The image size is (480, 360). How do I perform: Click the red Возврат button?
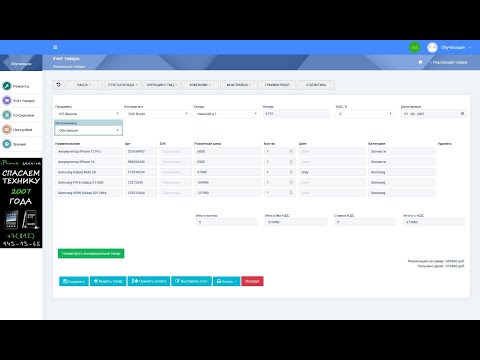252,281
